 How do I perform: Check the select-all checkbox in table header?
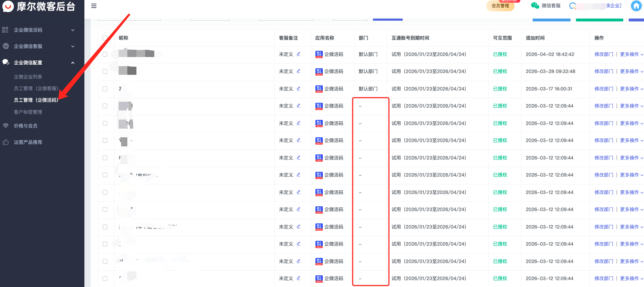105,38
